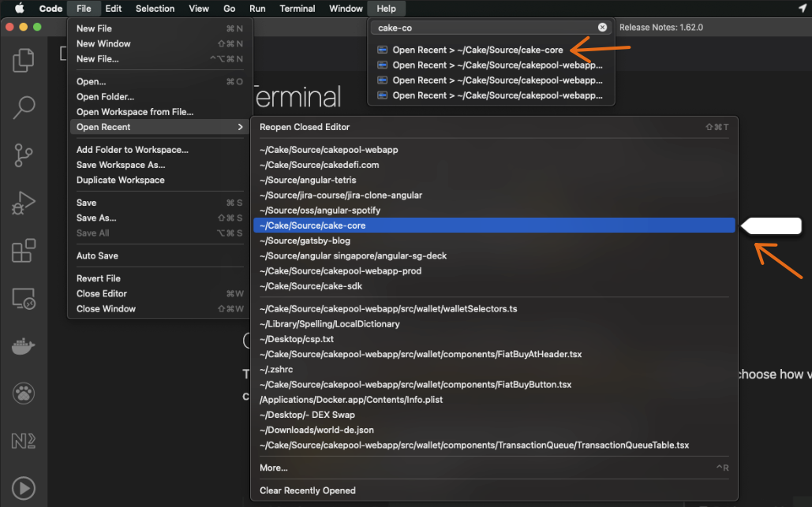Viewport: 812px width, 507px height.
Task: Expand the Open Recent submenu arrow
Action: 240,127
